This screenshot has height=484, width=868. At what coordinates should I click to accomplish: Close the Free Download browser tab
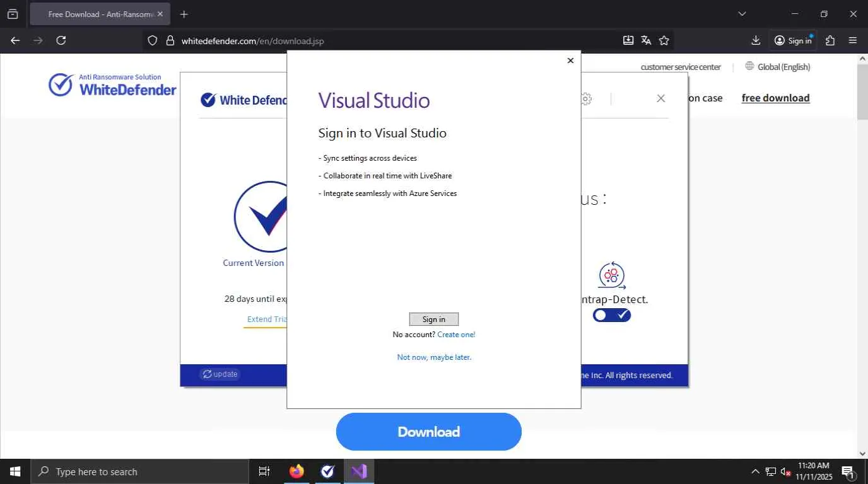click(160, 14)
